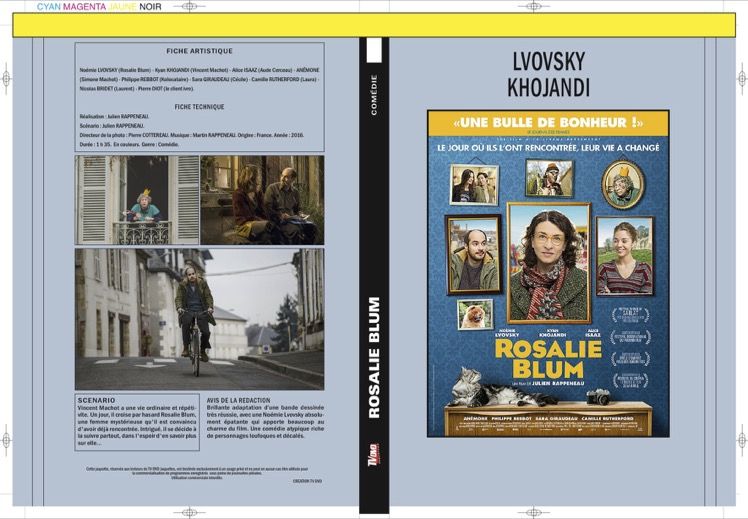The width and height of the screenshot is (748, 519).
Task: Click the TV DVD logo on the spine
Action: click(374, 457)
